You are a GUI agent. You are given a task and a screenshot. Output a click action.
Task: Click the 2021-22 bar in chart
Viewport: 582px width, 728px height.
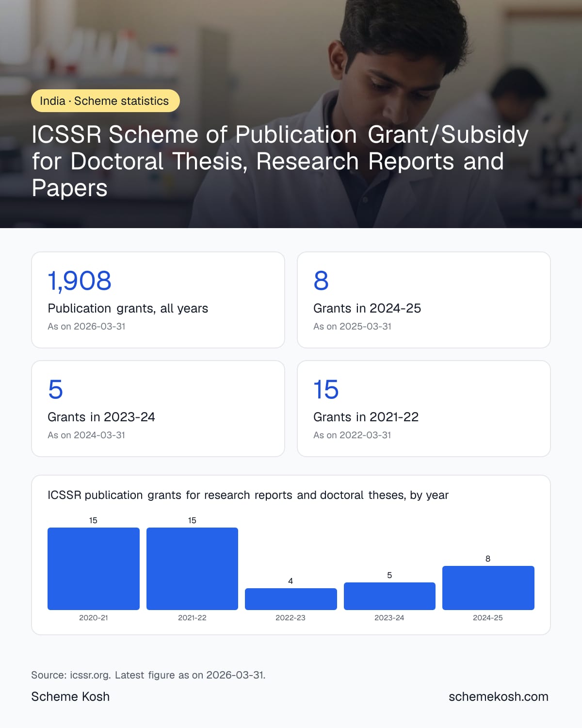pos(192,569)
